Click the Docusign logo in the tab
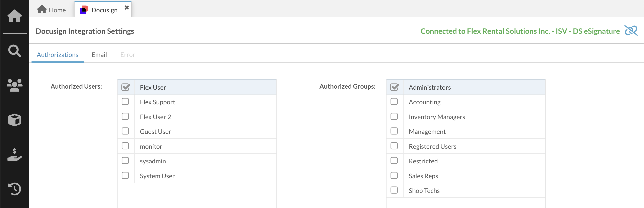The width and height of the screenshot is (644, 208). point(84,10)
